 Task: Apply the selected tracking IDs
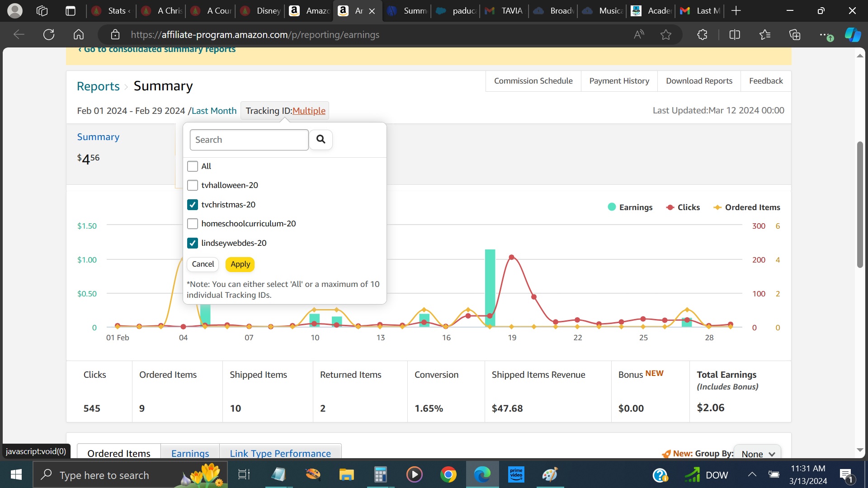[x=240, y=264]
